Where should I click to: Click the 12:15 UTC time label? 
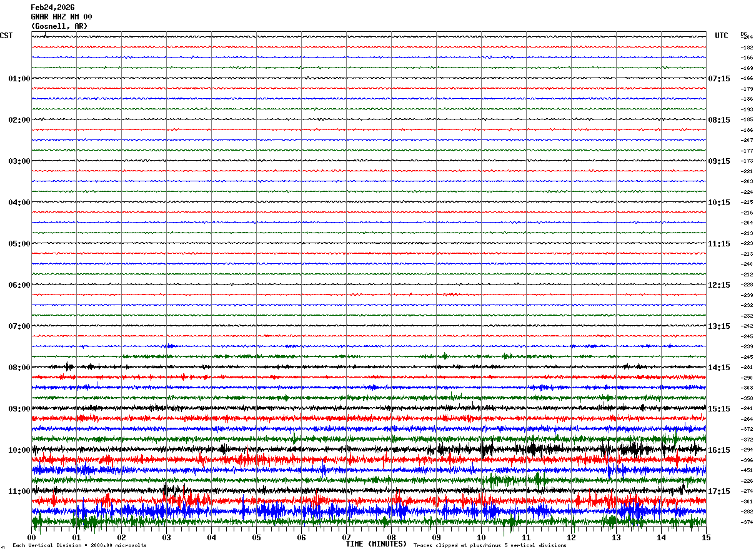(719, 285)
